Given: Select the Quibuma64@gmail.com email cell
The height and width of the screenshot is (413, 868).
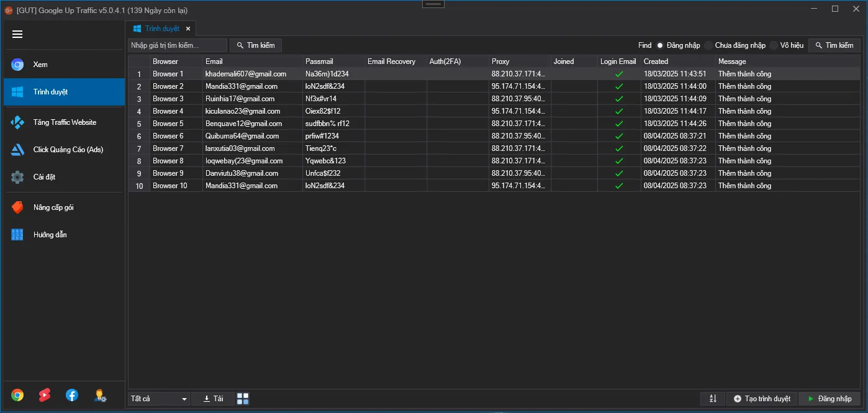Looking at the screenshot, I should click(253, 136).
